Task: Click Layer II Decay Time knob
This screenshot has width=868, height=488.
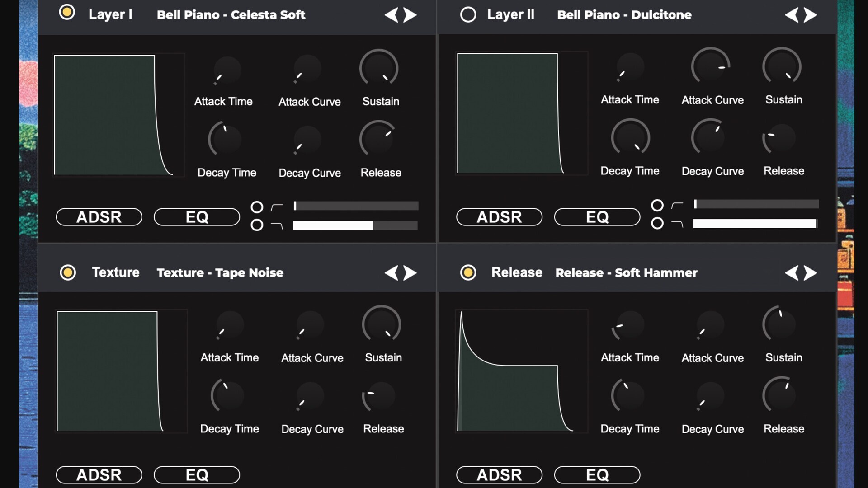Action: coord(631,138)
